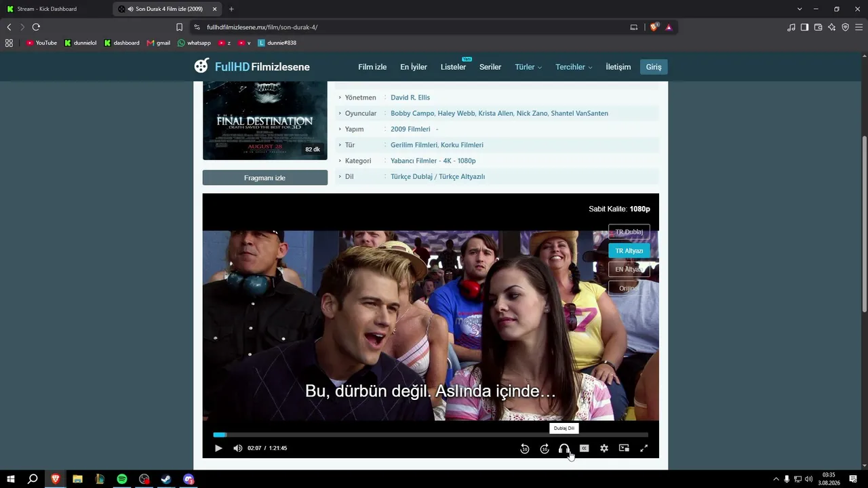Open the player settings gear
This screenshot has height=488, width=868.
(x=604, y=448)
